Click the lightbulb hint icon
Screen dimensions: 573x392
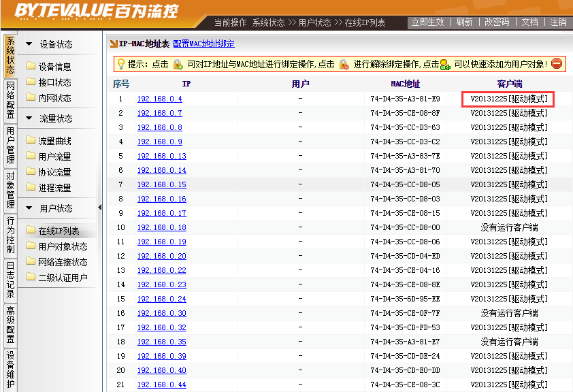(120, 64)
